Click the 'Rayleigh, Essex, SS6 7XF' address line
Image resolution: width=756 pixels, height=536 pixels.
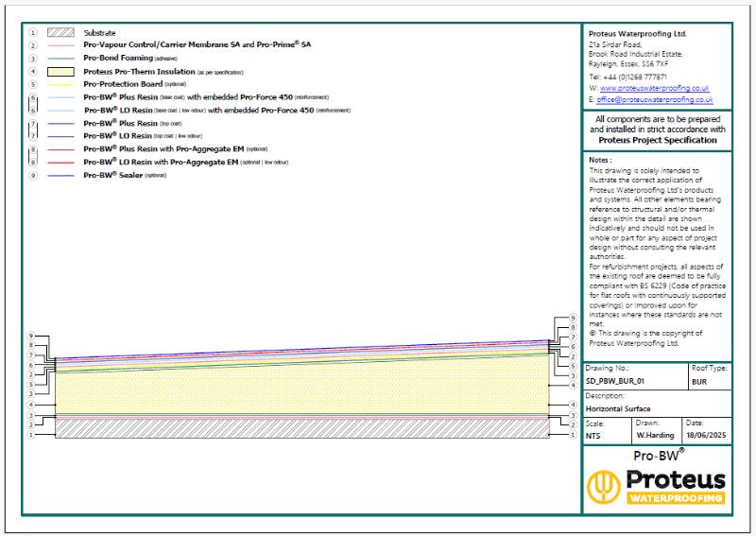[x=628, y=63]
